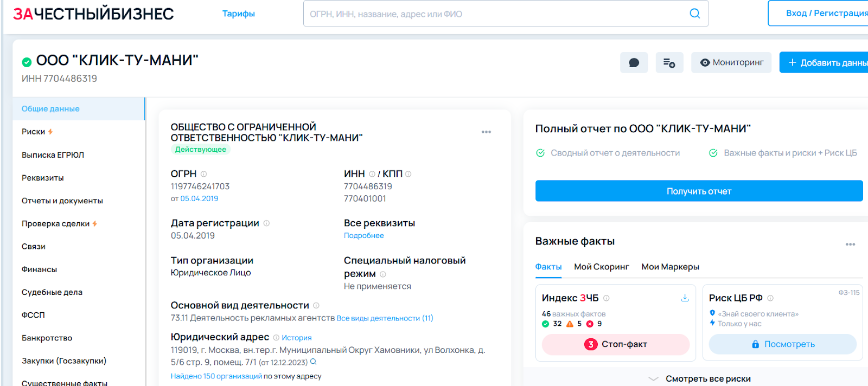Click the Мониторинг button

(731, 63)
